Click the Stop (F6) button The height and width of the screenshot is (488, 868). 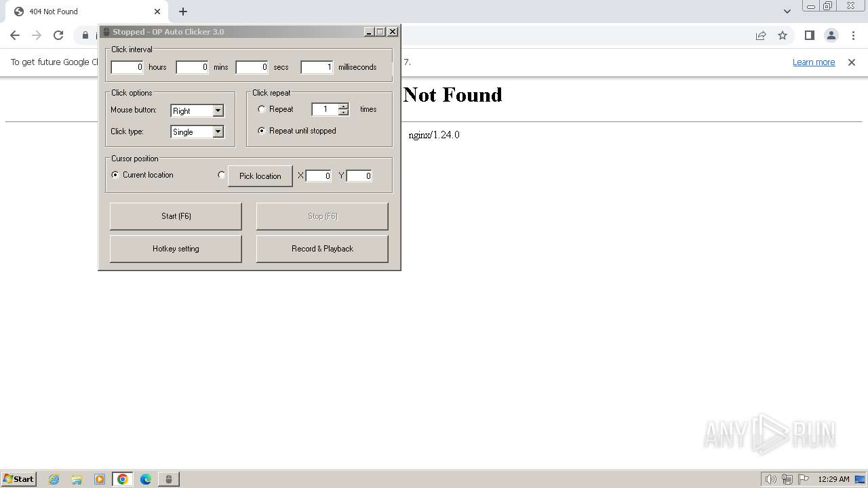point(322,216)
